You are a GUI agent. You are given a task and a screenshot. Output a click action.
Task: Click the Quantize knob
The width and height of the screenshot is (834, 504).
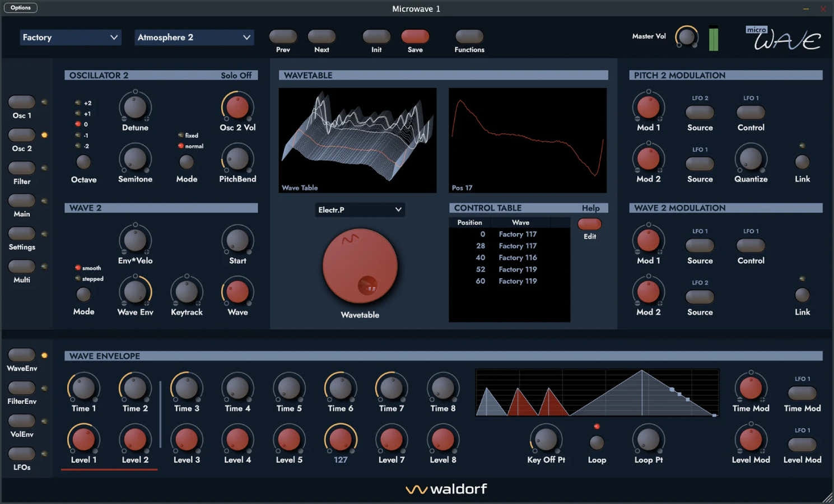751,159
